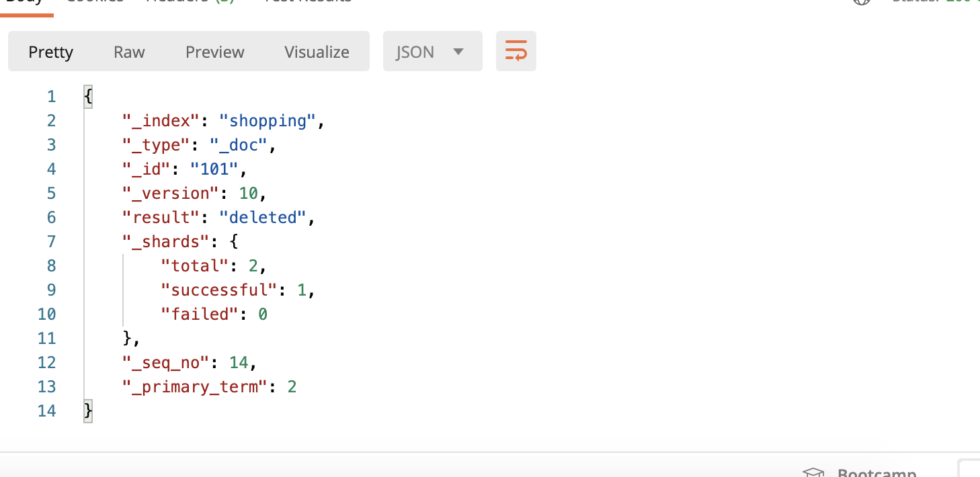
Task: Click the "_index" key text
Action: click(x=161, y=121)
